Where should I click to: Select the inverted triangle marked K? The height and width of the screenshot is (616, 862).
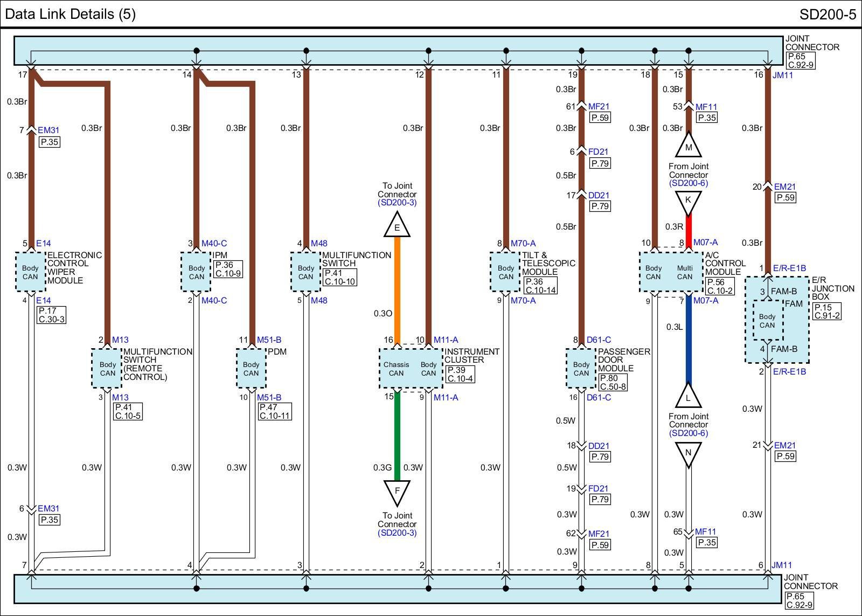[688, 201]
